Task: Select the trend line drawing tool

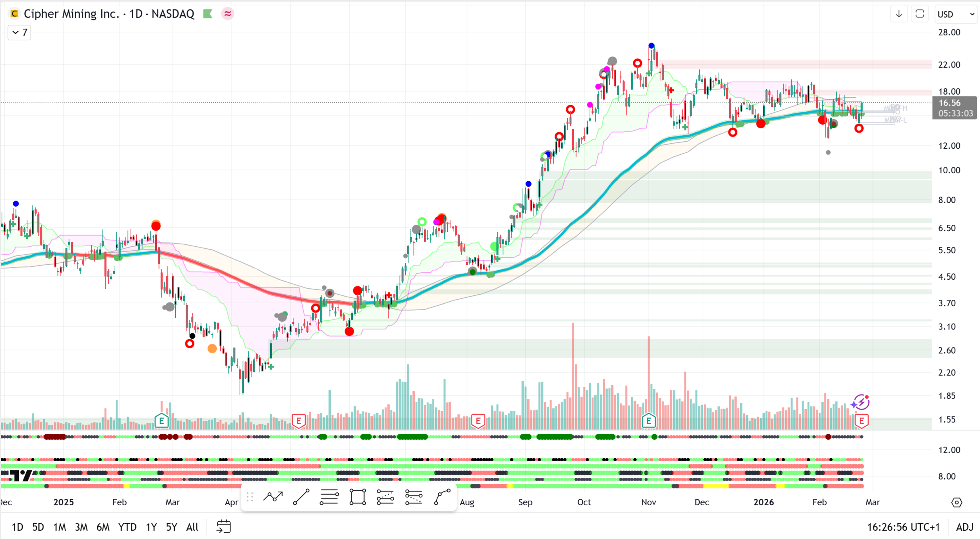Action: tap(301, 497)
